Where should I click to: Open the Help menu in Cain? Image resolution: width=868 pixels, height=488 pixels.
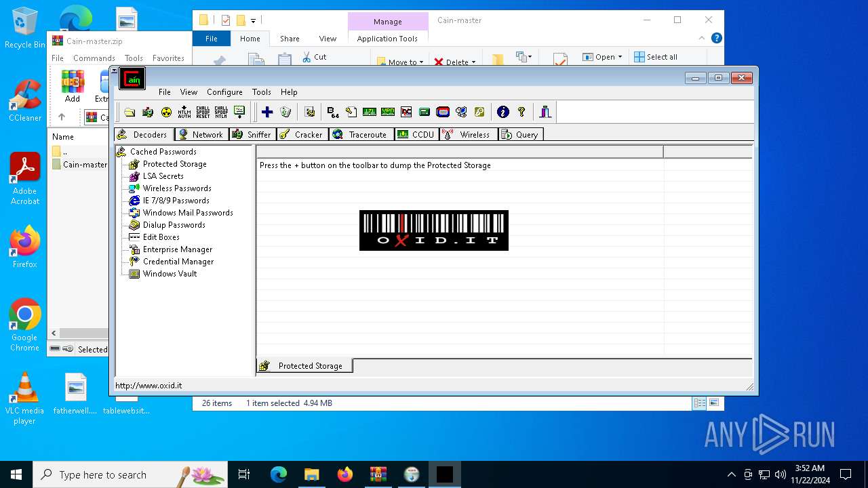[x=289, y=92]
